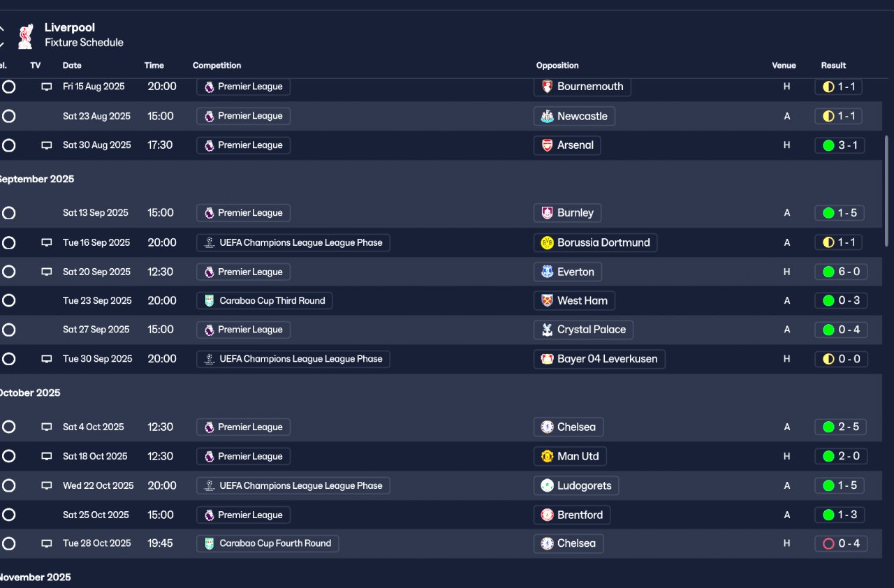
Task: Click the "Wed 22 Oct 2025" date
Action: [98, 485]
